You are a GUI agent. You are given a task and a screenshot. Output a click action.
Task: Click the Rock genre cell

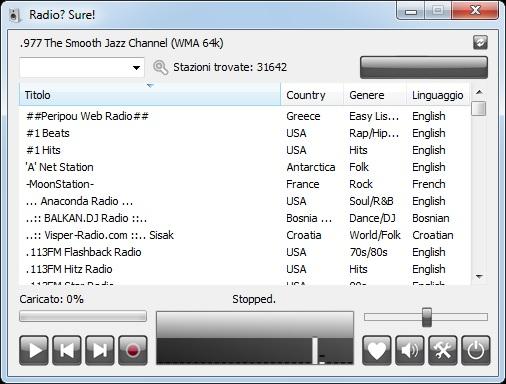(x=361, y=184)
